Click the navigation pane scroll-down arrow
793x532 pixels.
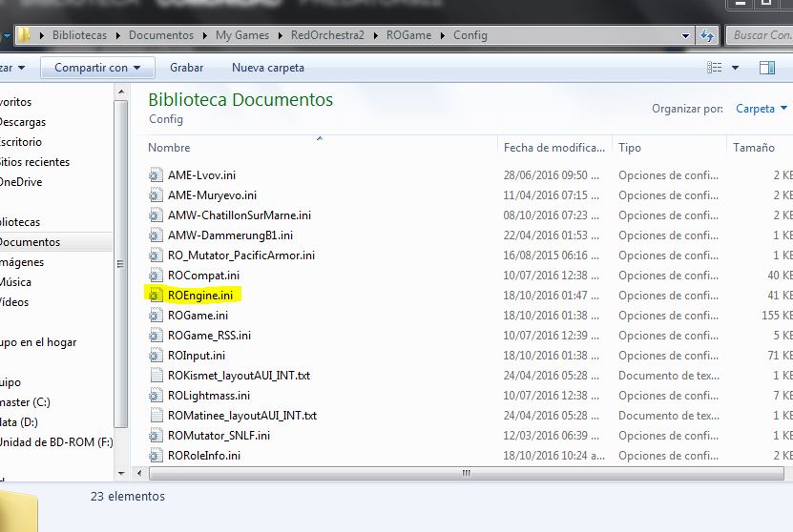(121, 474)
